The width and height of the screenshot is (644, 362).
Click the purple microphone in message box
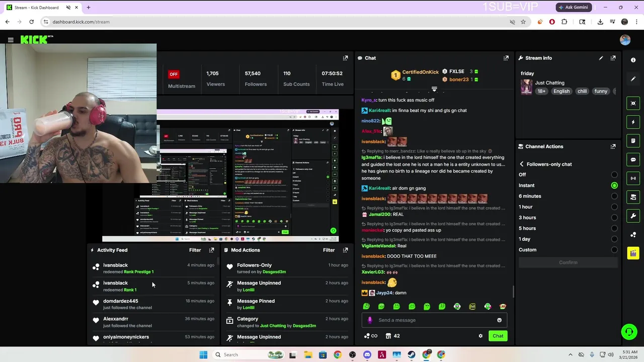(370, 320)
